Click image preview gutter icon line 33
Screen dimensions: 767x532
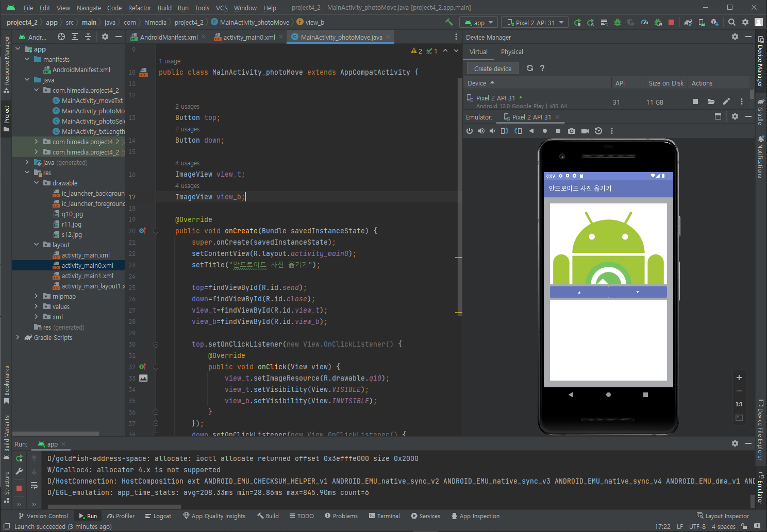[143, 378]
